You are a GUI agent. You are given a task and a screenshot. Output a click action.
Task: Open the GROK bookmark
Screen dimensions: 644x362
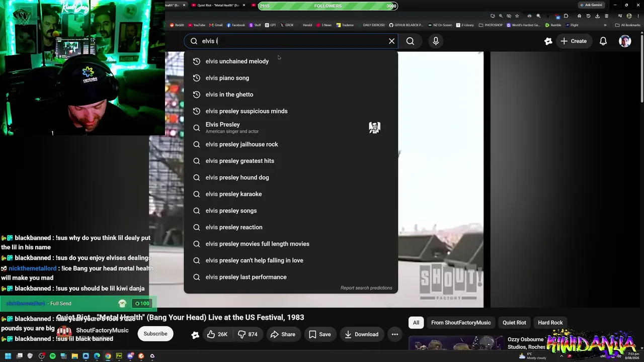287,25
